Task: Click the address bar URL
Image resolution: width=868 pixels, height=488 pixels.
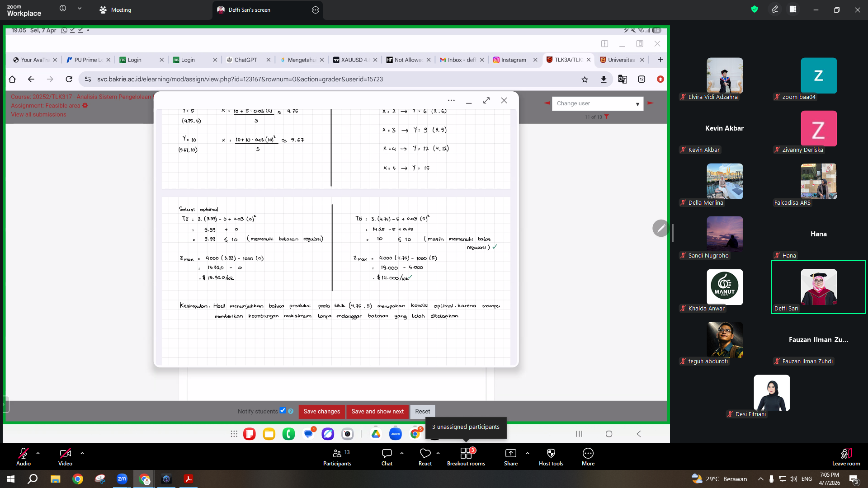Action: (x=240, y=79)
